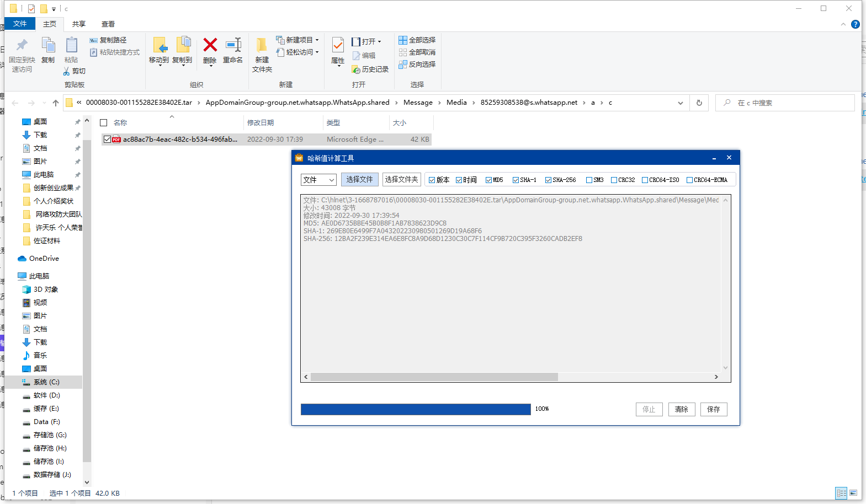Viewport: 866px width, 504px height.
Task: Click the red Delete (删除) icon
Action: (210, 45)
